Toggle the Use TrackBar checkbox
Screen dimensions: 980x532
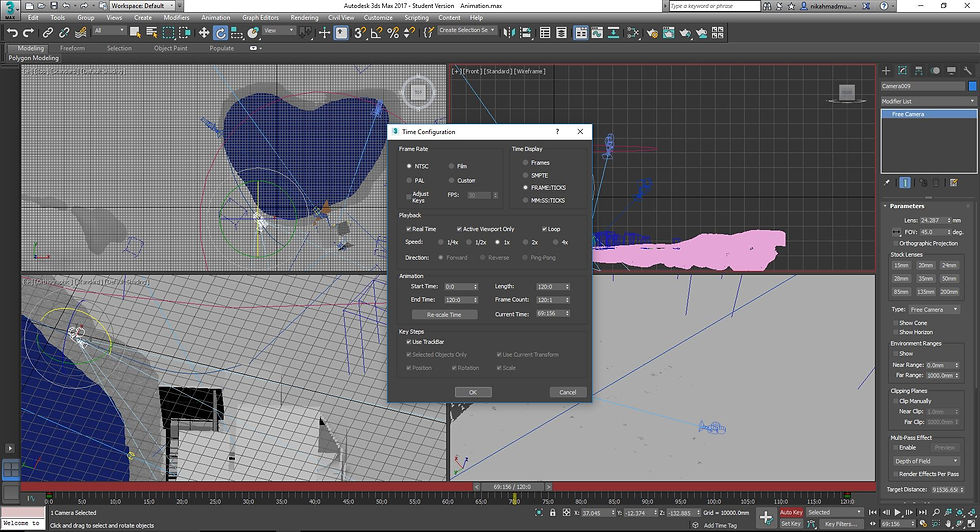pyautogui.click(x=409, y=342)
